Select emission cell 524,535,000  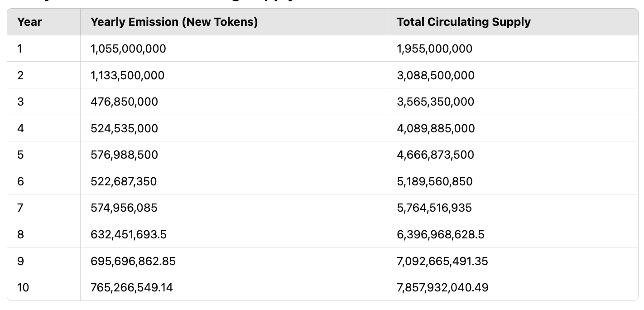[125, 128]
